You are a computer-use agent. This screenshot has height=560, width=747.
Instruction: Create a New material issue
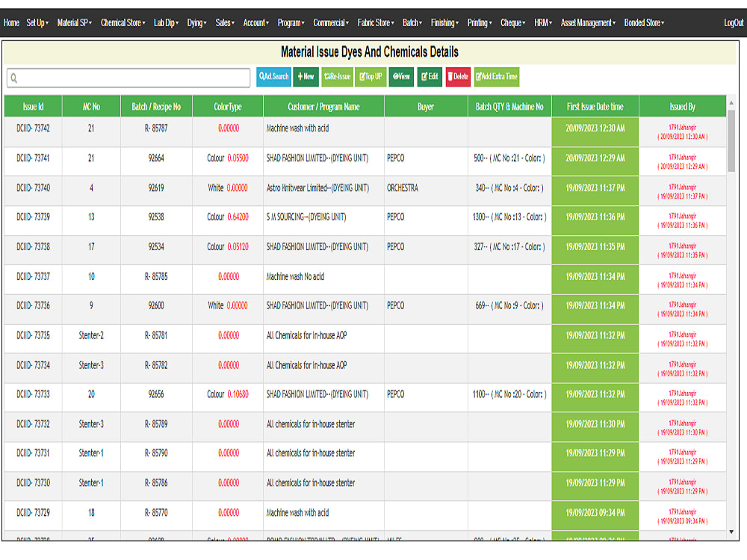point(306,77)
